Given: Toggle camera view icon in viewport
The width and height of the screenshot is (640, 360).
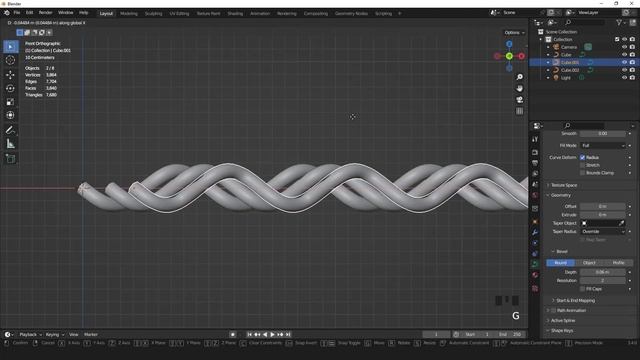Looking at the screenshot, I should (x=520, y=100).
